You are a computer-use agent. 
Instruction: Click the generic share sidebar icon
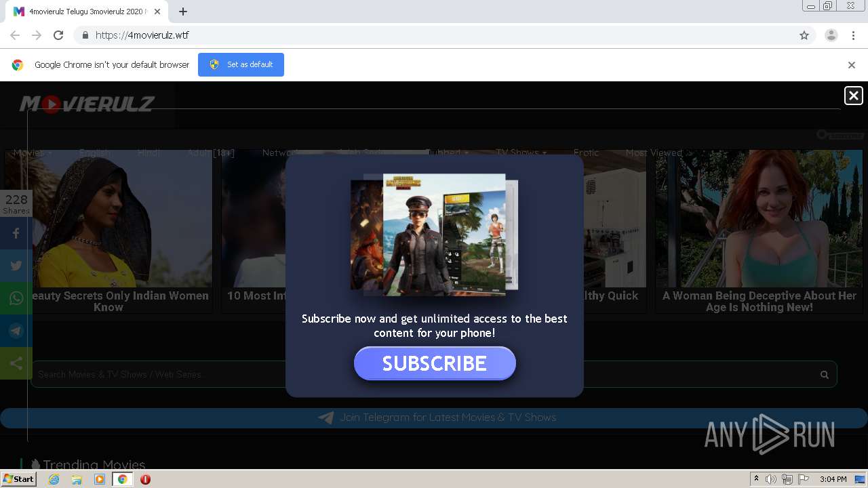click(x=16, y=363)
